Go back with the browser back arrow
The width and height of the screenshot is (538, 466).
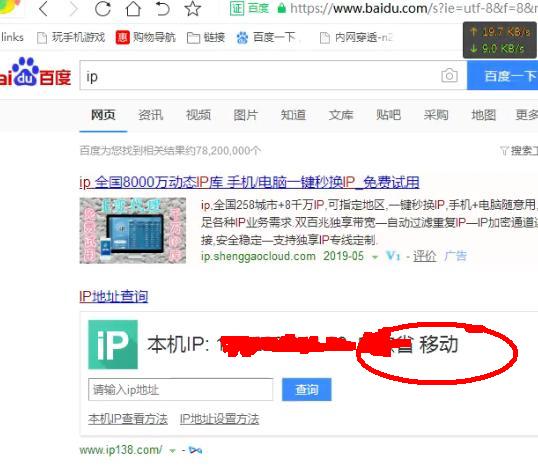point(44,9)
